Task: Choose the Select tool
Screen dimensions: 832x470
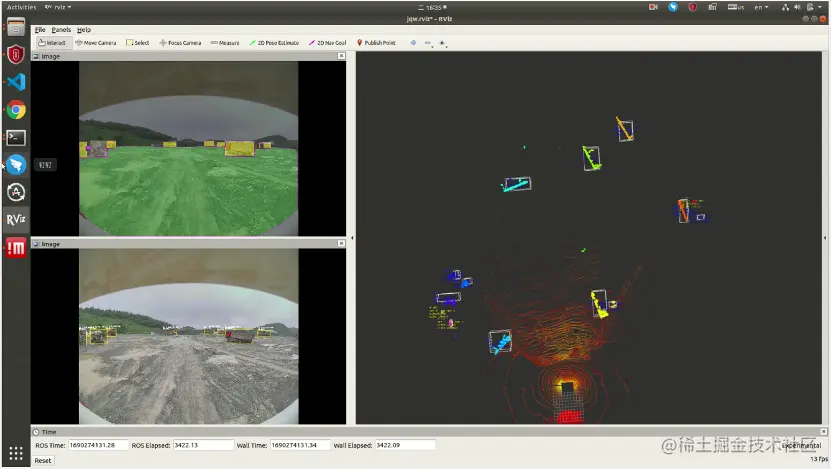Action: pyautogui.click(x=137, y=43)
